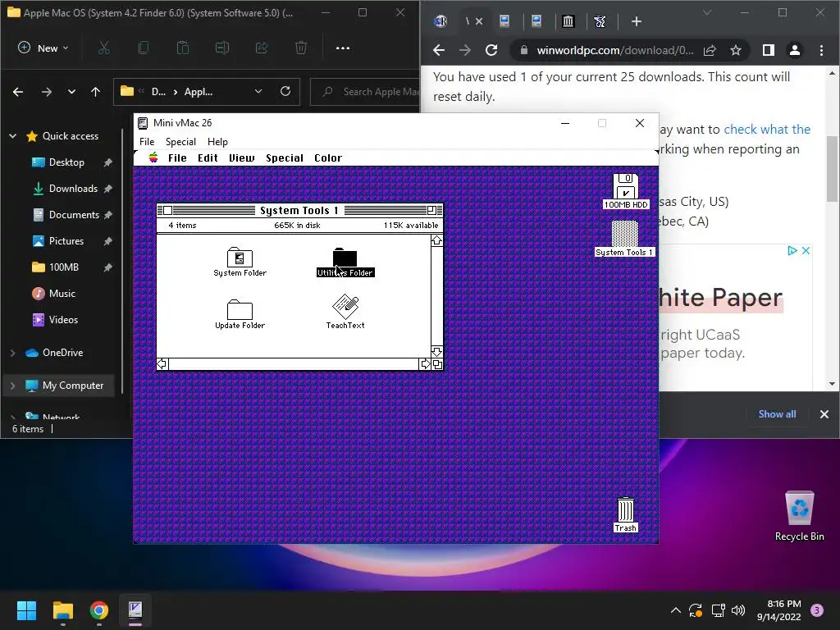Open the Apple logo menu
This screenshot has width=840, height=630.
(153, 157)
